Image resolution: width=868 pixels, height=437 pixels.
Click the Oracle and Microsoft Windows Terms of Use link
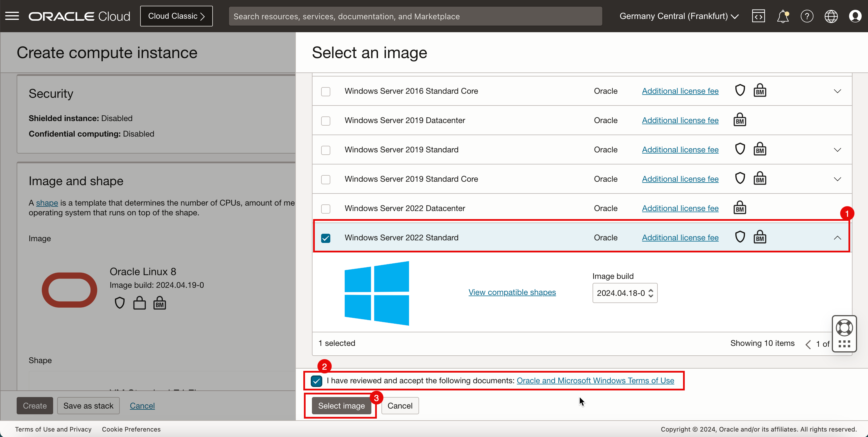click(595, 381)
